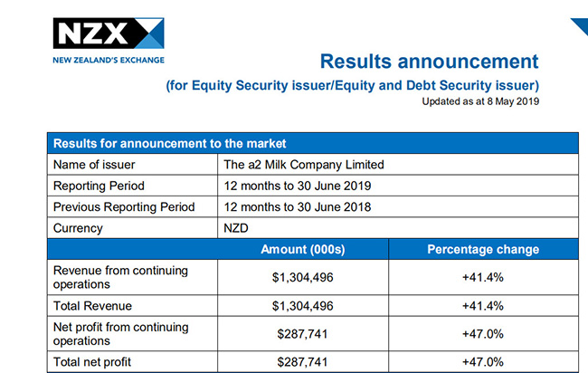This screenshot has width=588, height=373.
Task: Select the +47.0% Total net profit change
Action: 483,362
